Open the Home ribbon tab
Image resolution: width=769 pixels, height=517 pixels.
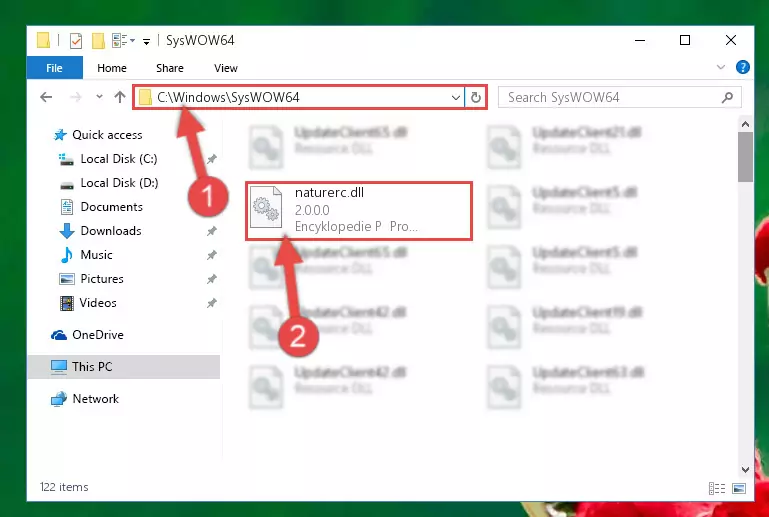pyautogui.click(x=112, y=68)
